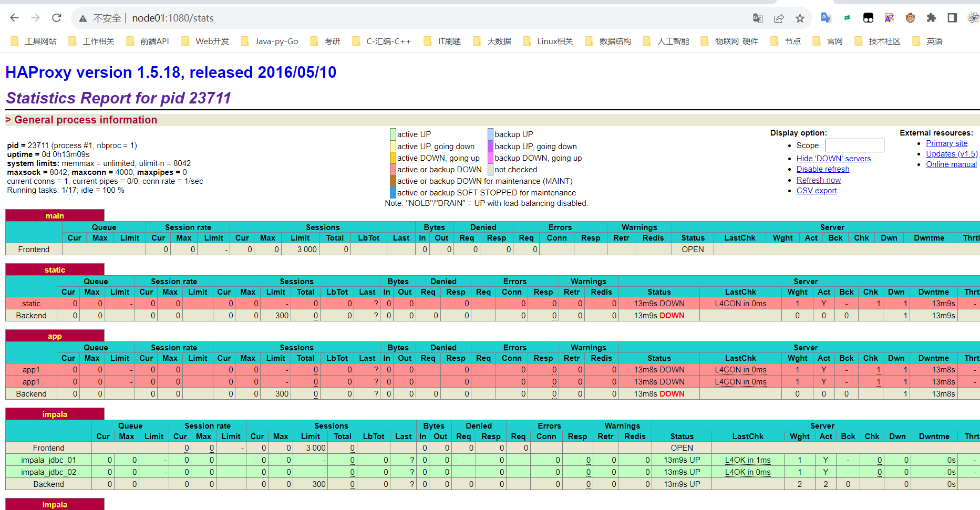Click OPEN status in impala Frontend row
Image resolution: width=980 pixels, height=510 pixels.
pyautogui.click(x=682, y=448)
